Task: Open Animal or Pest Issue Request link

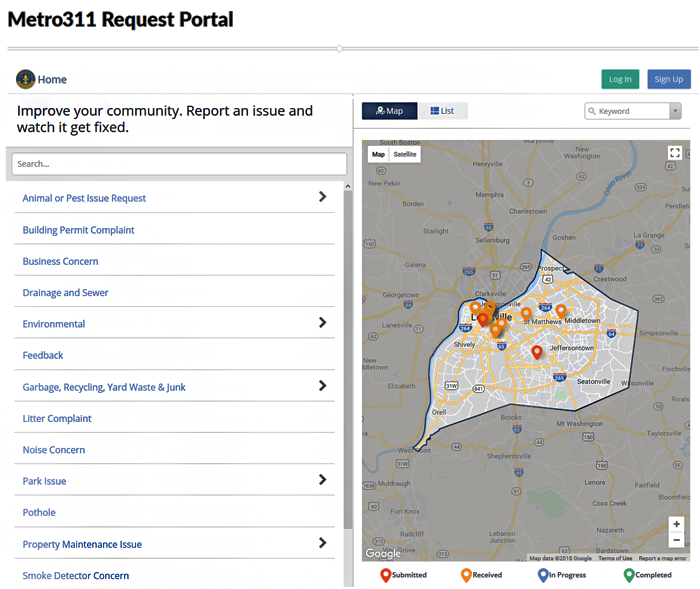Action: click(84, 198)
